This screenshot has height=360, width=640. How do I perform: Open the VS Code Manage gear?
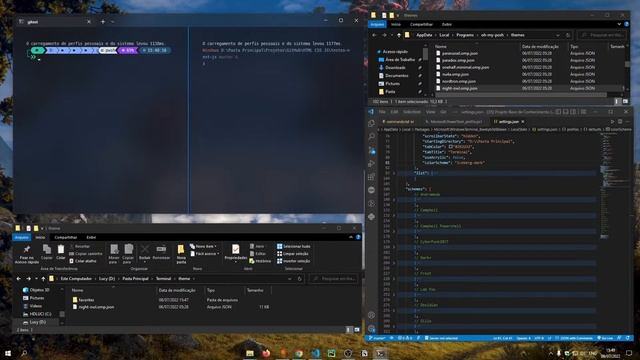point(371,328)
